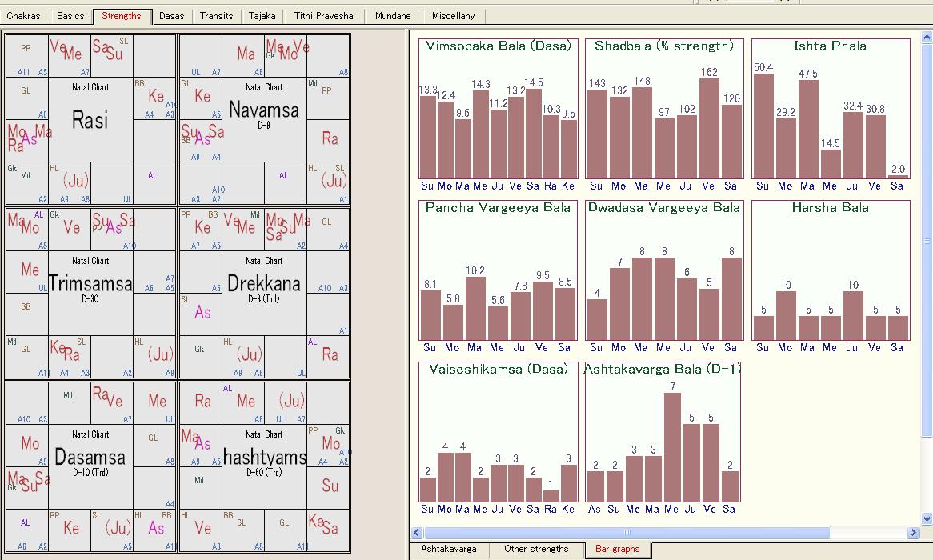Click the Shadbala (% strength) graph title
The image size is (933, 560).
tap(663, 46)
